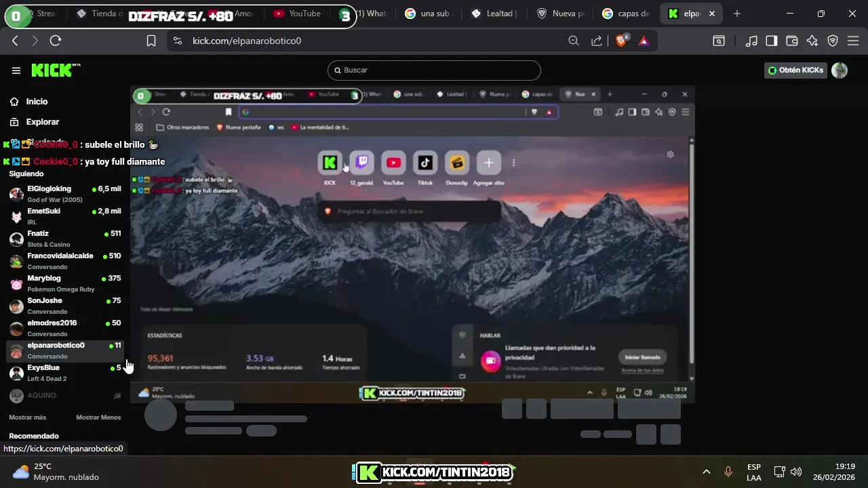Open the ESP LAA language switcher
868x488 pixels.
[754, 472]
